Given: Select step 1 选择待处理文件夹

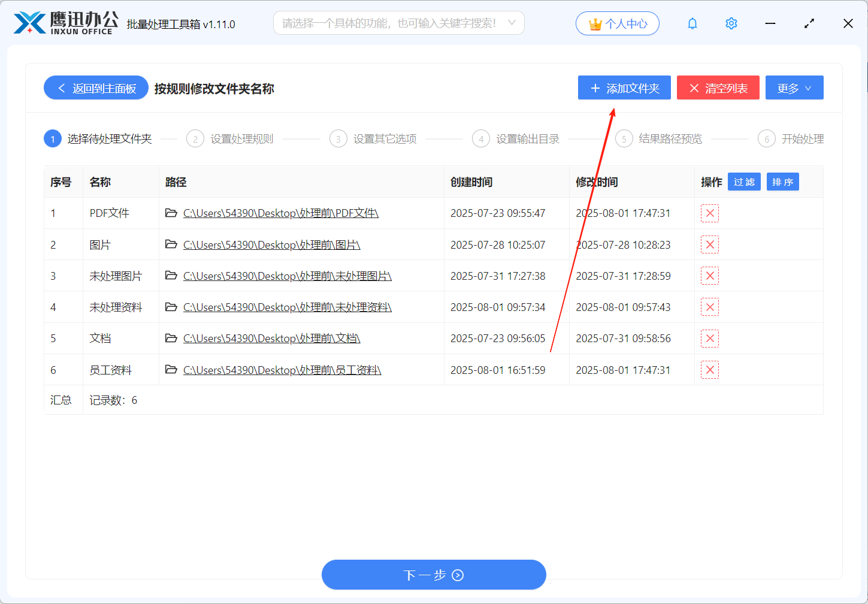Looking at the screenshot, I should click(x=98, y=139).
